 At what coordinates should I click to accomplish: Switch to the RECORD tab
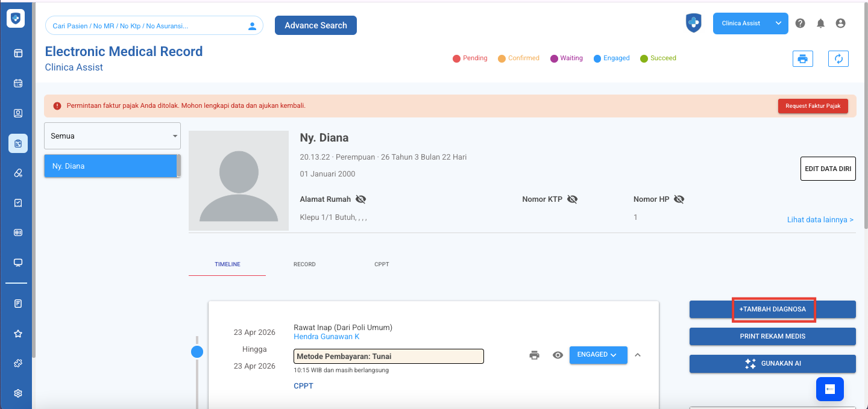point(304,264)
